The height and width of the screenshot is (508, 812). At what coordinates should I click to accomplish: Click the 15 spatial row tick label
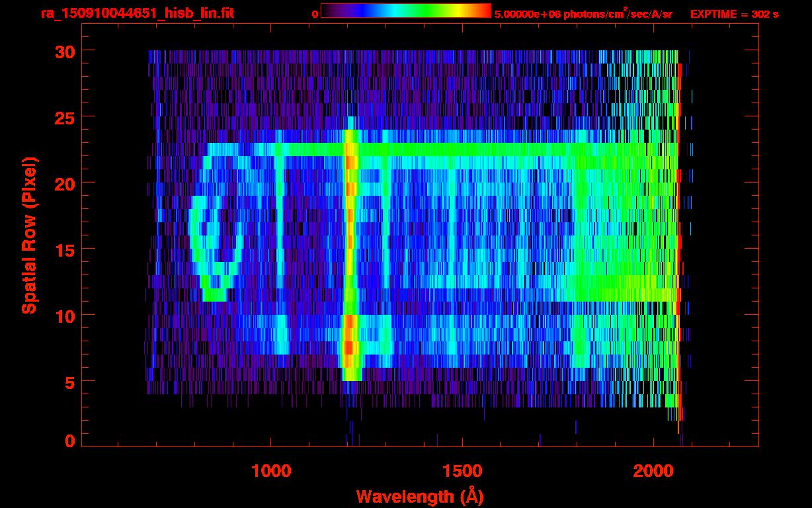click(64, 249)
